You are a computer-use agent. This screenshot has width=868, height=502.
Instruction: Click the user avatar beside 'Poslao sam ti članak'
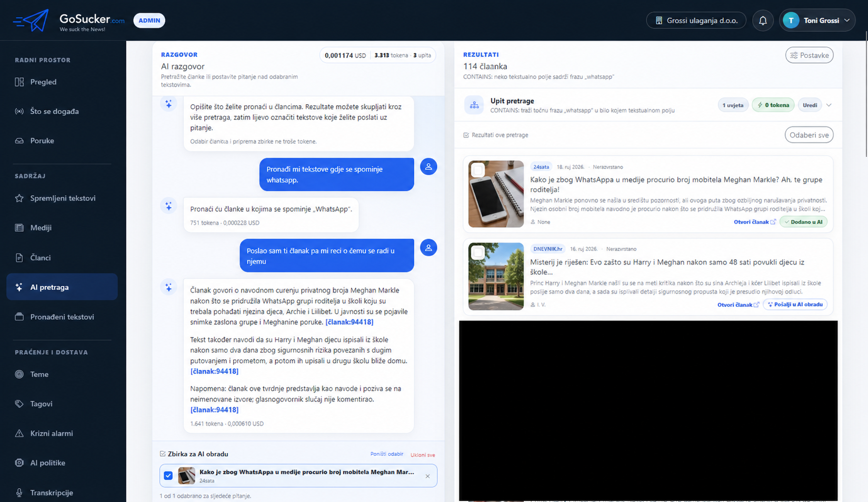pyautogui.click(x=428, y=248)
